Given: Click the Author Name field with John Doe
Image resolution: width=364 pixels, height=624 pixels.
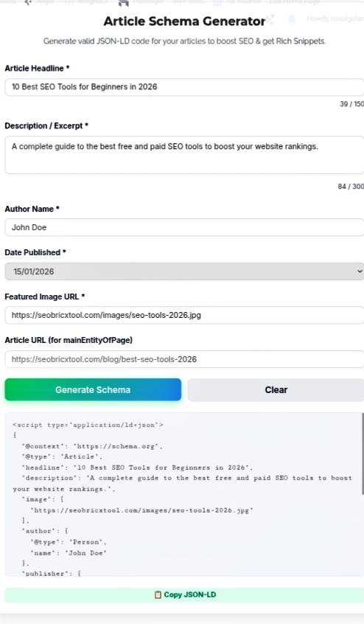Looking at the screenshot, I should pos(184,227).
